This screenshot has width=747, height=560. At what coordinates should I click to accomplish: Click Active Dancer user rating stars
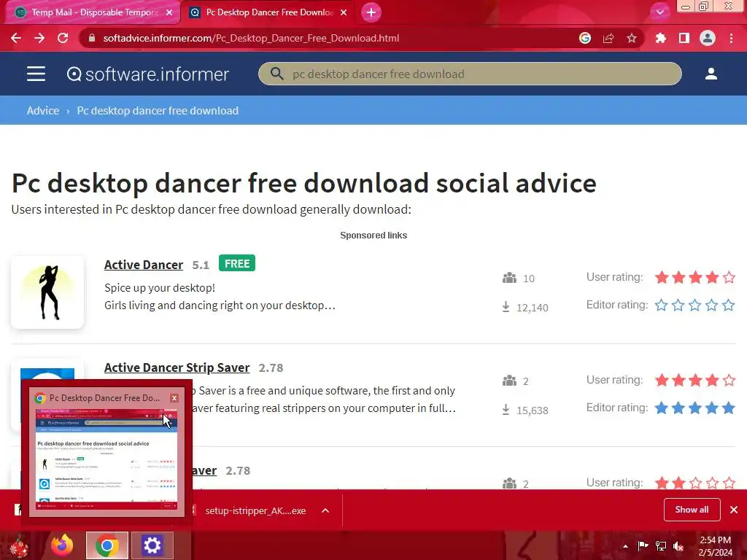point(695,277)
